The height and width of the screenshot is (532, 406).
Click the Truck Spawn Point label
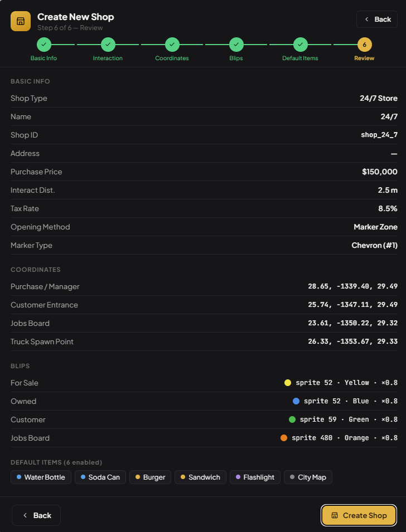42,341
